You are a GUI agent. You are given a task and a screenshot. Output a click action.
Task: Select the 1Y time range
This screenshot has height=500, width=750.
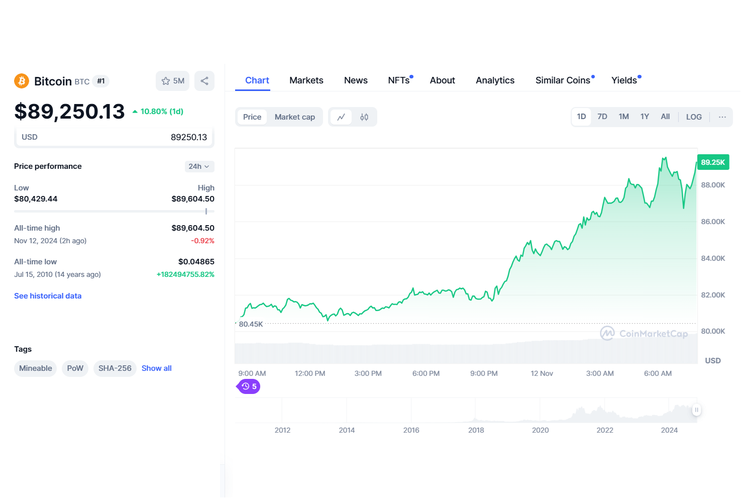pos(644,117)
